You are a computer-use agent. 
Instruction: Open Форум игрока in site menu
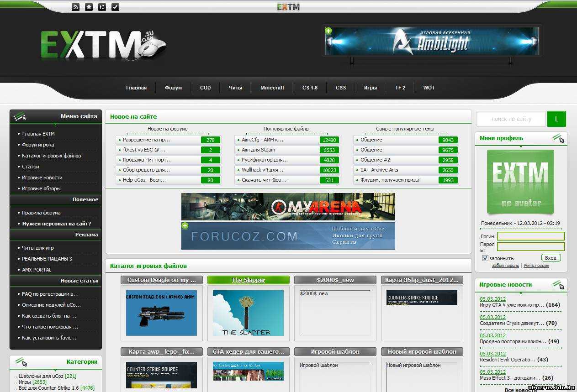[x=38, y=145]
